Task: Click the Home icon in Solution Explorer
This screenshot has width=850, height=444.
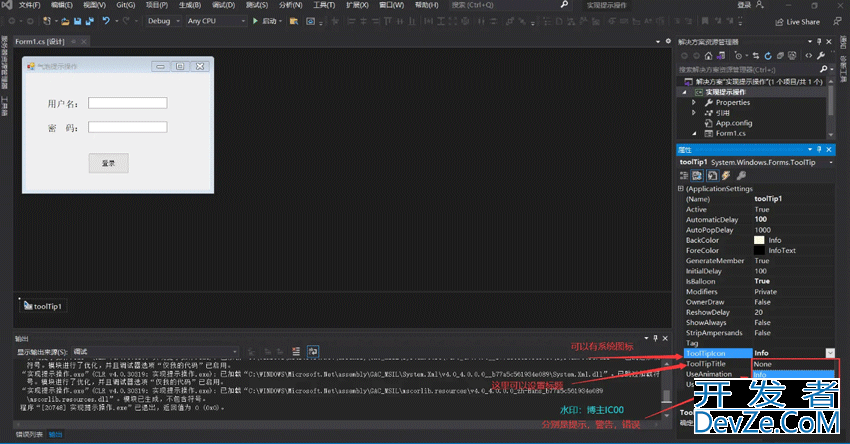Action: click(x=708, y=55)
